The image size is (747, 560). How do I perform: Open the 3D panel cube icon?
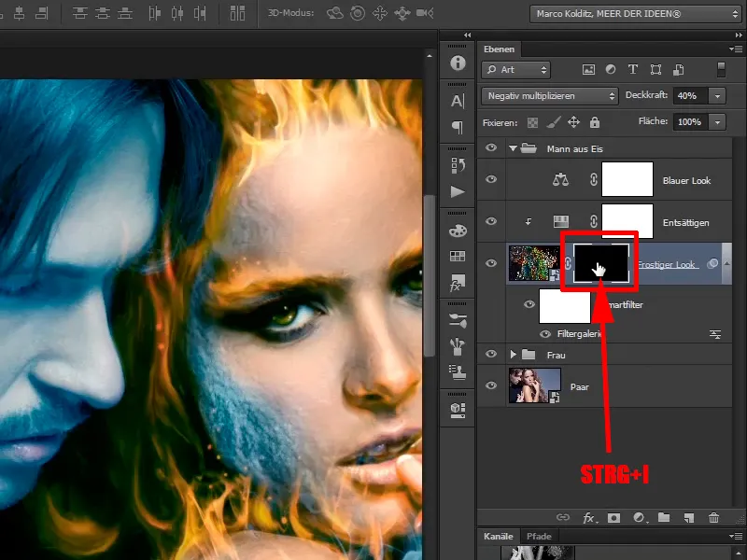tap(458, 410)
